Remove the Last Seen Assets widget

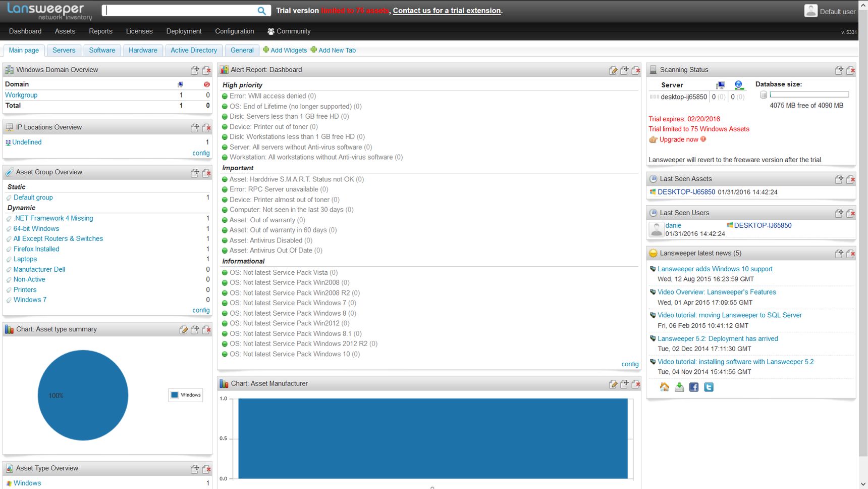coord(850,179)
